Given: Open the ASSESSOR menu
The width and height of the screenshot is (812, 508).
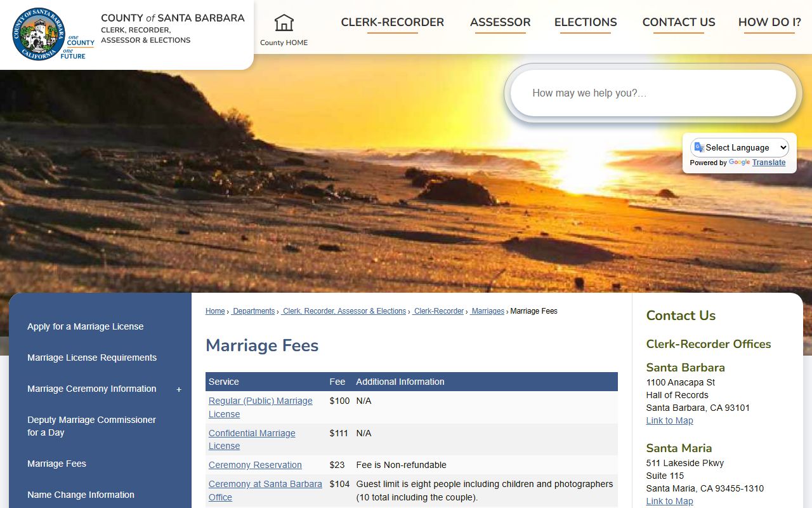Looking at the screenshot, I should pyautogui.click(x=500, y=22).
